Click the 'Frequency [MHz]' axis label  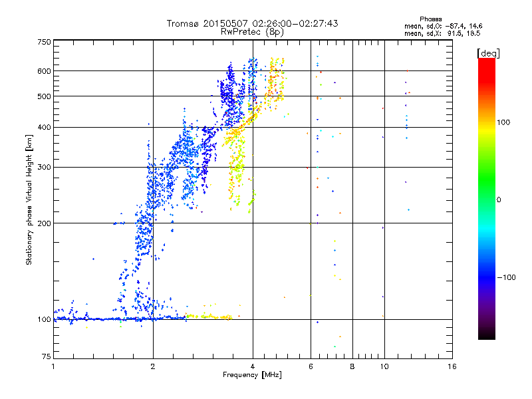tap(252, 375)
